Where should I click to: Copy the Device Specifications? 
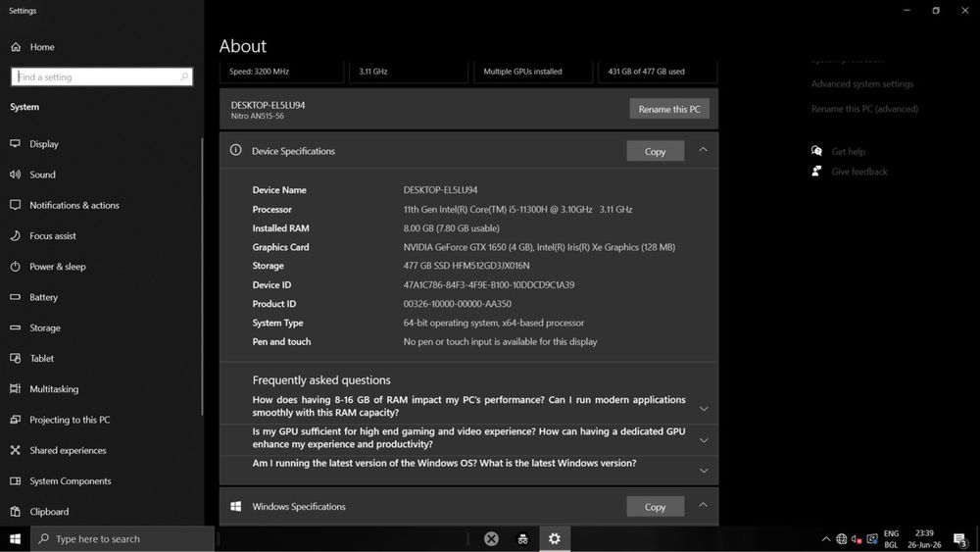coord(655,151)
